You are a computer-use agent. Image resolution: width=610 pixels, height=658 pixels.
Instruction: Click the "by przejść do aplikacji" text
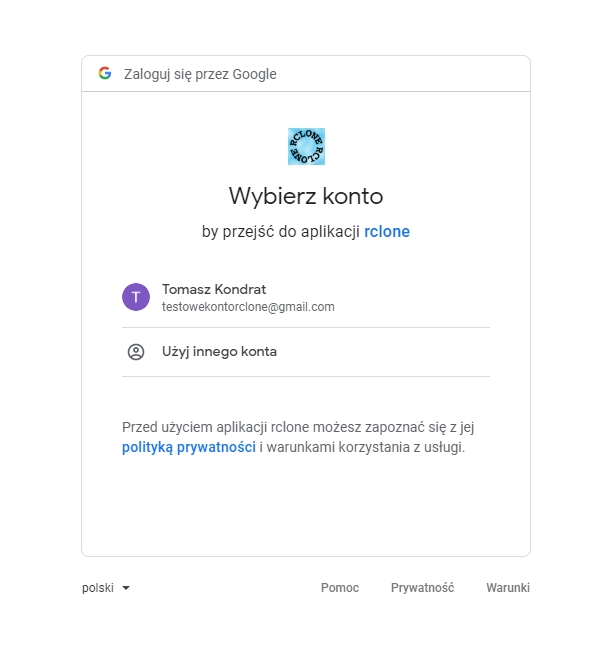tap(281, 231)
